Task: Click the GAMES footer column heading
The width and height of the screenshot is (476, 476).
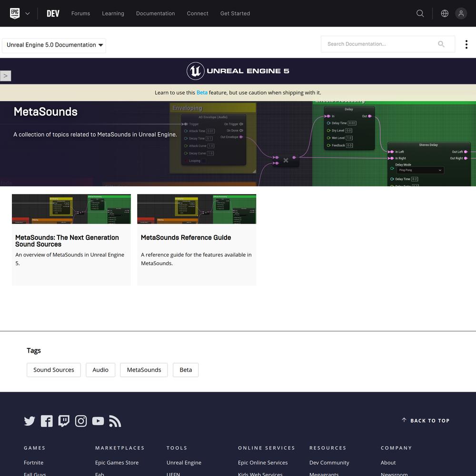Action: 35,448
